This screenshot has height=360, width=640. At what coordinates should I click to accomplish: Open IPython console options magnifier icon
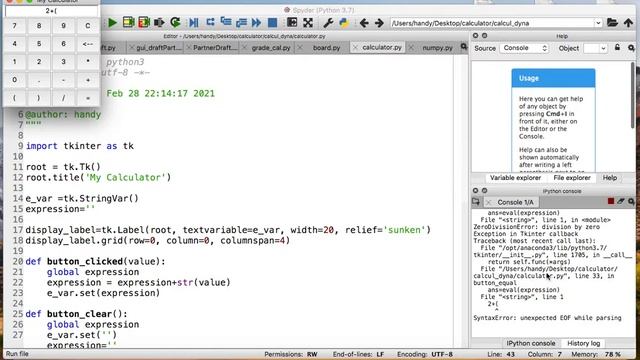pyautogui.click(x=631, y=201)
